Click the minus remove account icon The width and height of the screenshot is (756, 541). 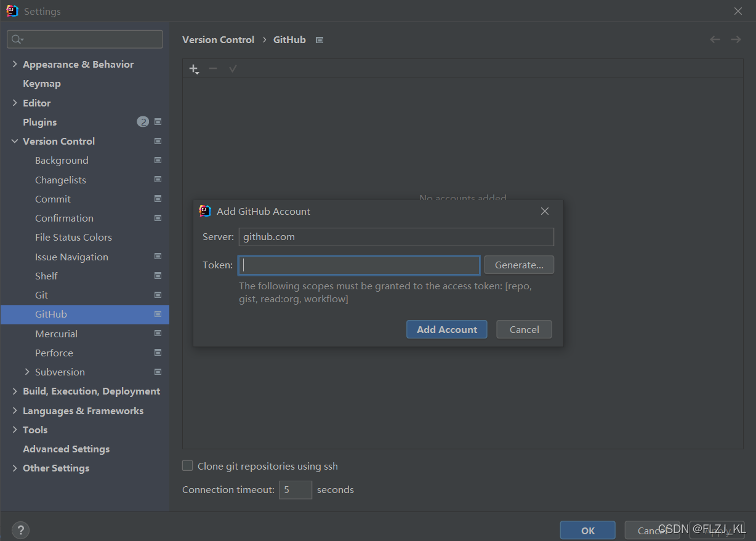[213, 68]
